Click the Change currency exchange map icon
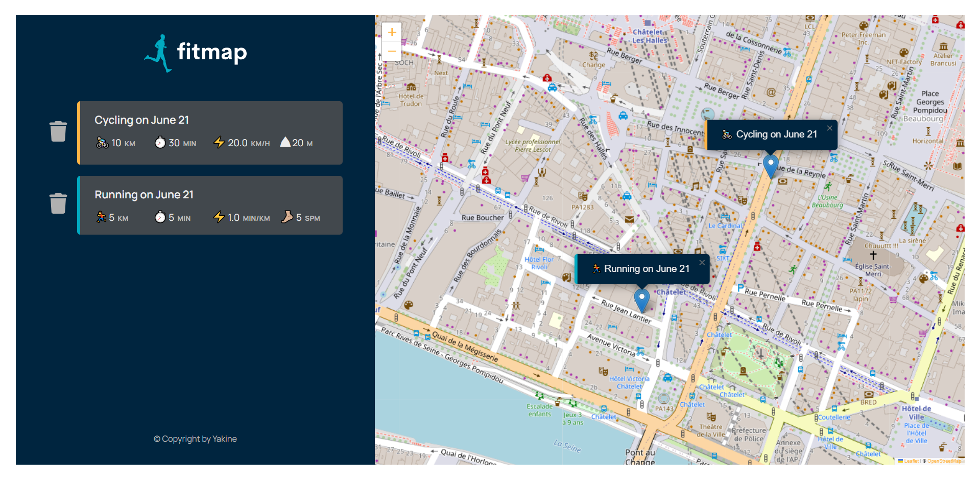This screenshot has height=480, width=980. (x=593, y=56)
